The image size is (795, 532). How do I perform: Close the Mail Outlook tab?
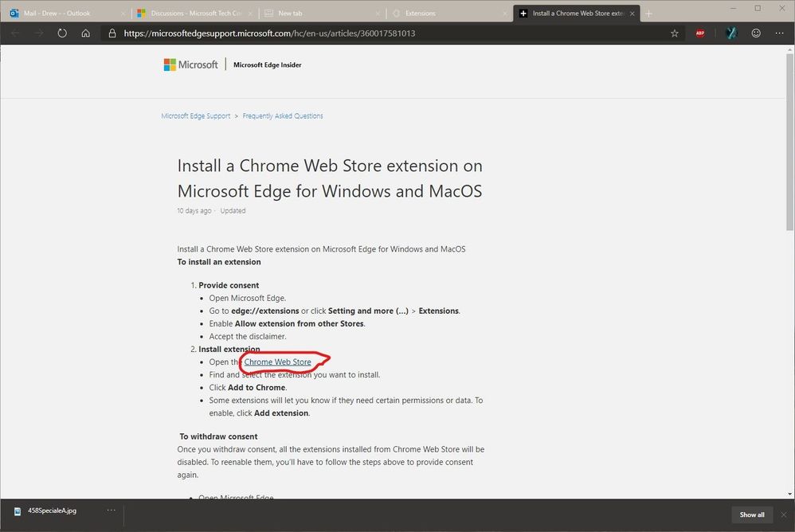pos(123,14)
